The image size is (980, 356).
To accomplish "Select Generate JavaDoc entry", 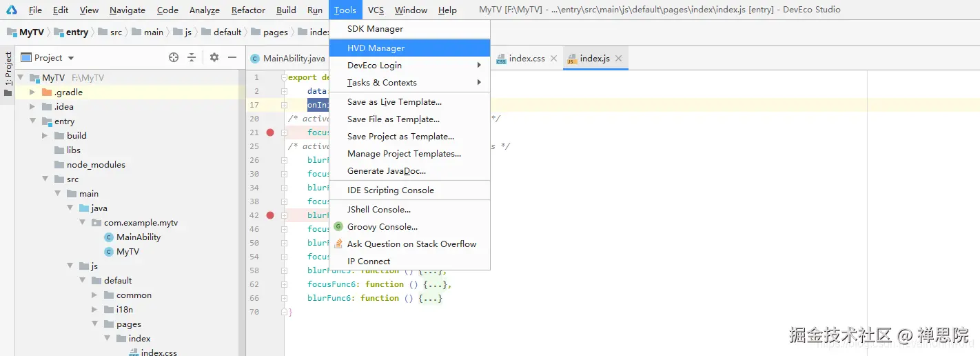I will 409,171.
